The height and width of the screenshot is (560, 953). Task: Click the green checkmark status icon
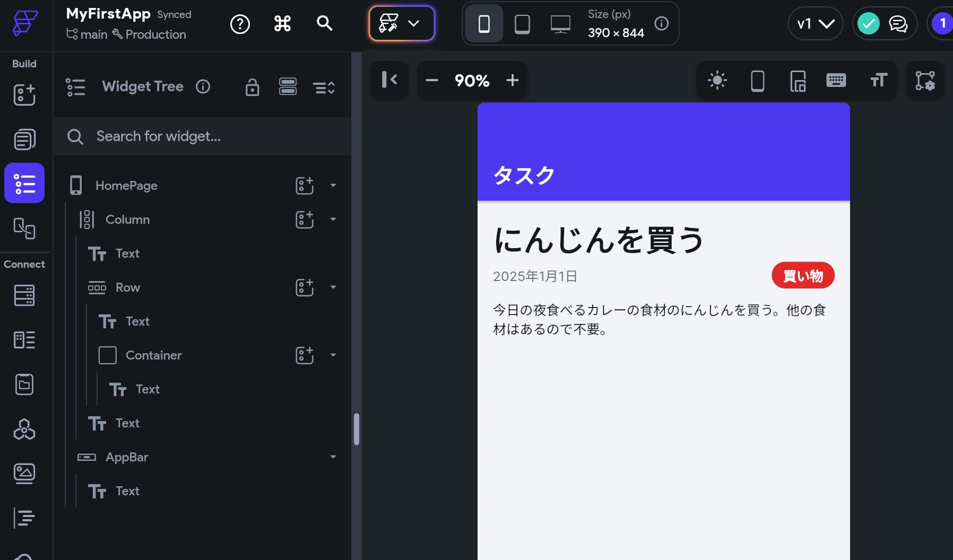[869, 23]
